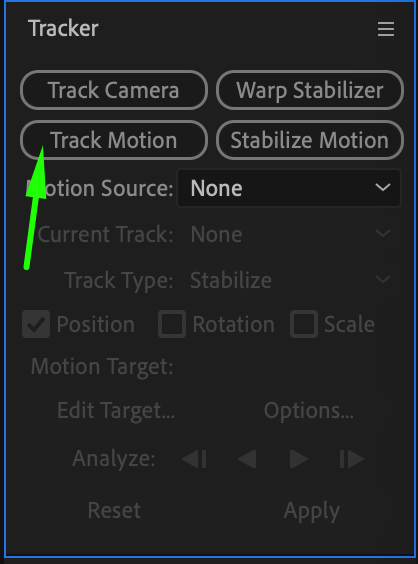Enable the Rotation checkbox

click(172, 324)
